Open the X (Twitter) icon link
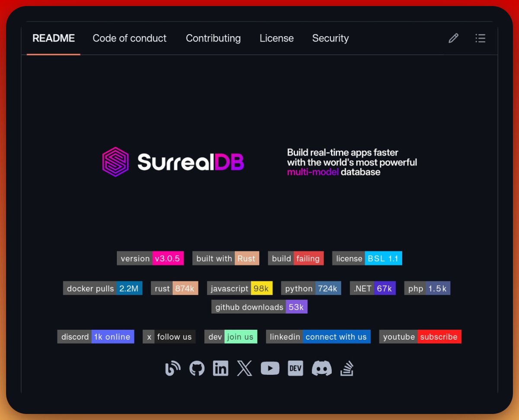The width and height of the screenshot is (519, 420). tap(244, 369)
